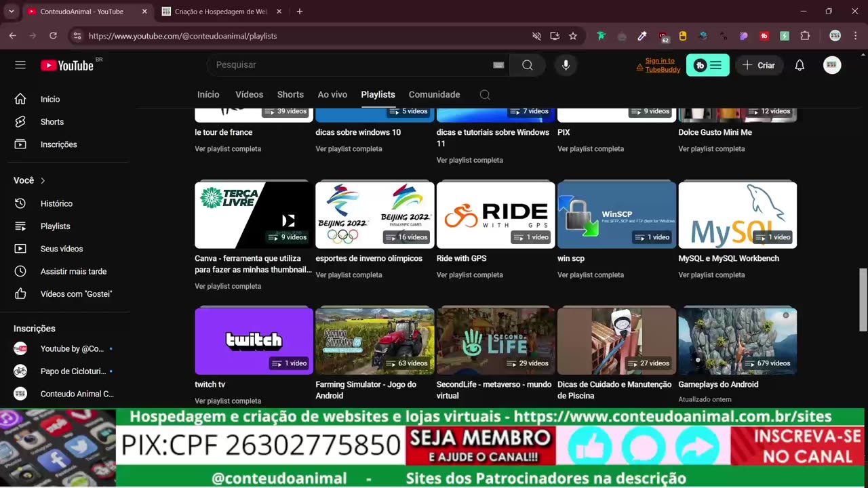868x488 pixels.
Task: Open the Beijing 2022 playlist thumbnail
Action: [375, 215]
